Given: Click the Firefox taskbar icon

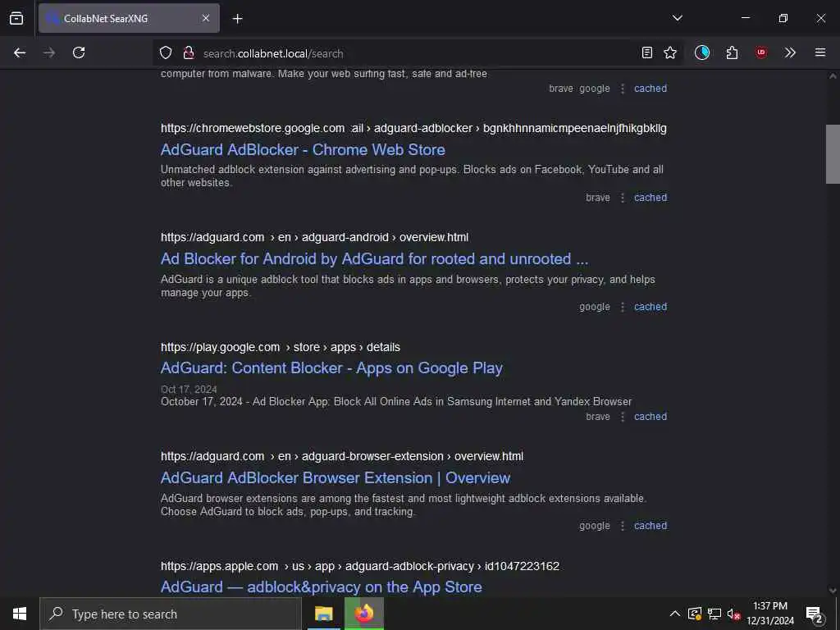Looking at the screenshot, I should tap(364, 614).
